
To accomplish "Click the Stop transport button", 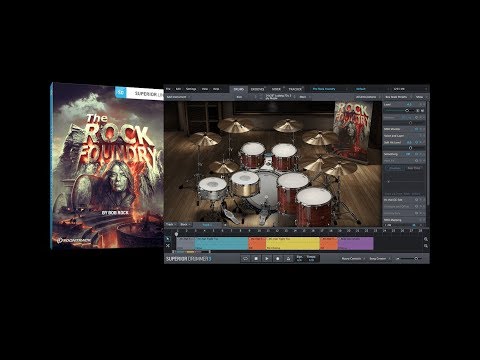I will 256,258.
